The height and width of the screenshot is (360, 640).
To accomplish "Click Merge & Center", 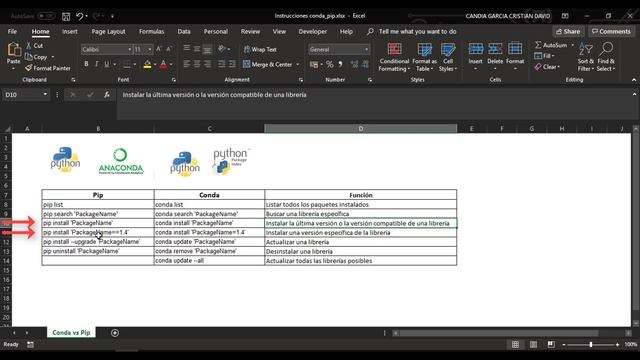I will click(267, 64).
